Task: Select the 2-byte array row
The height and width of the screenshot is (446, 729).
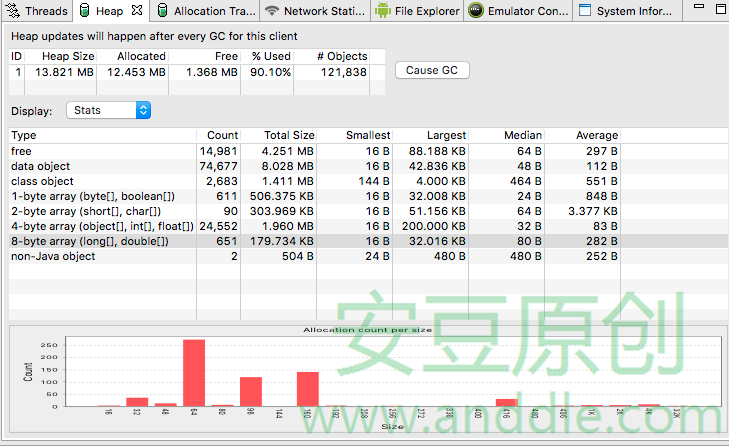Action: tap(368, 211)
